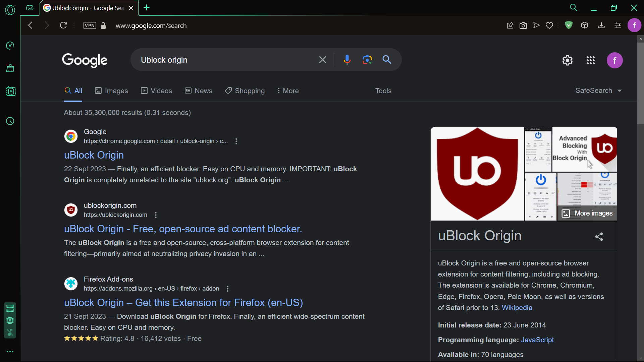The height and width of the screenshot is (362, 644).
Task: Bookmark page with heart icon
Action: [x=549, y=25]
